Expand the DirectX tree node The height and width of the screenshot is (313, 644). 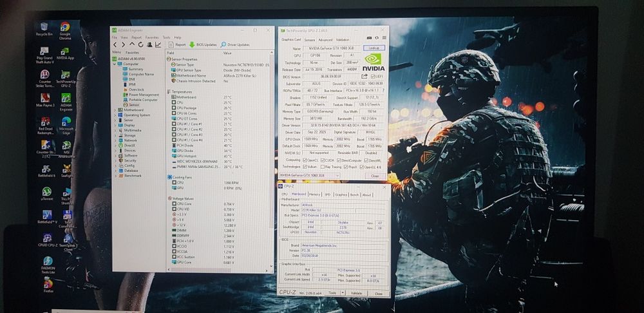[x=115, y=146]
